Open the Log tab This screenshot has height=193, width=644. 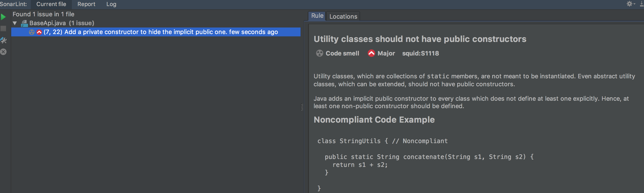click(111, 4)
